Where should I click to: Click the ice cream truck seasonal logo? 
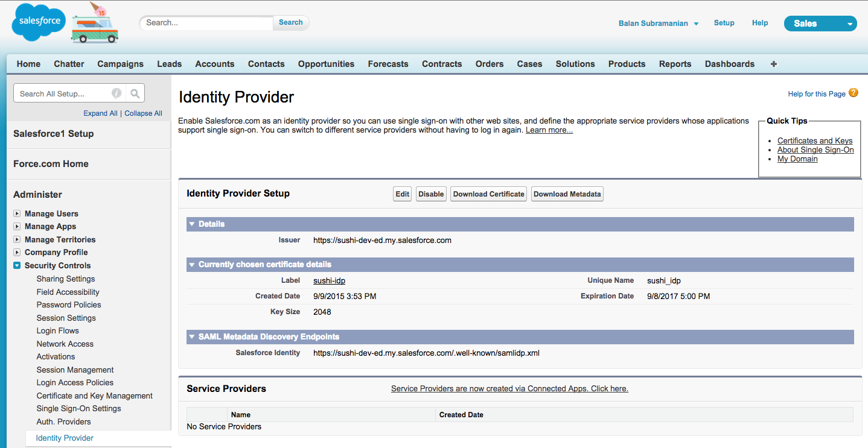coord(95,24)
